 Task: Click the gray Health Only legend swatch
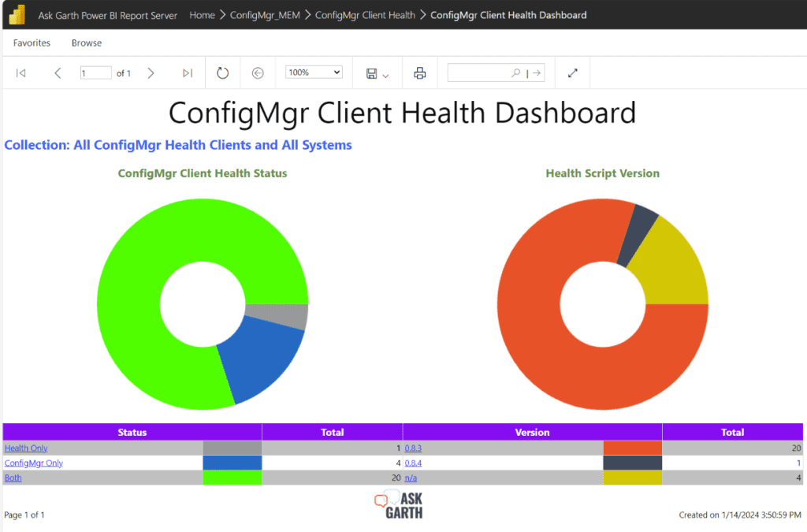232,448
